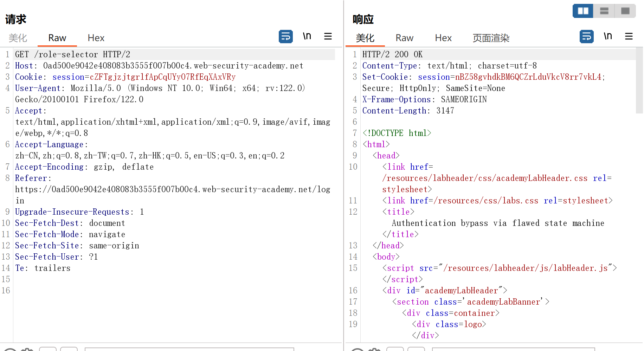The image size is (644, 351).
Task: Select the request Raw tab
Action: 57,38
